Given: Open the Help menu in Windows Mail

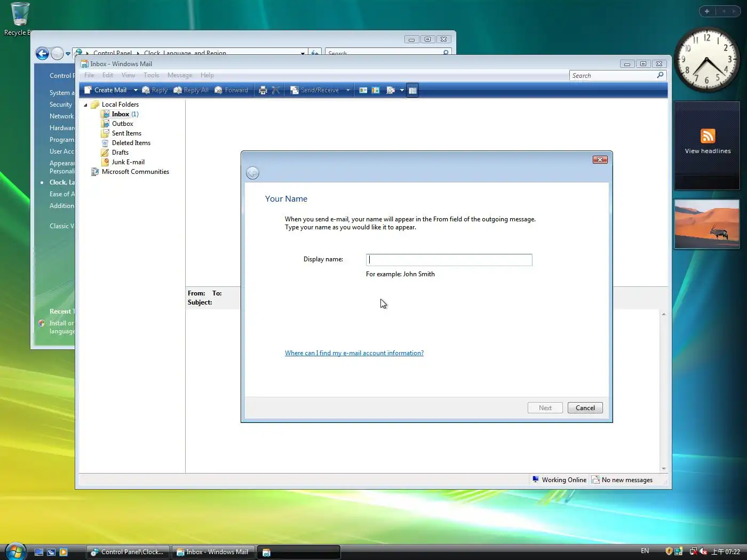Looking at the screenshot, I should coord(207,75).
